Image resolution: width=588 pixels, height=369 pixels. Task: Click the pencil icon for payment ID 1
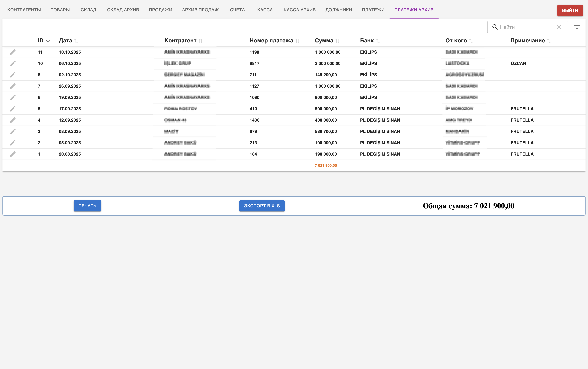[13, 154]
